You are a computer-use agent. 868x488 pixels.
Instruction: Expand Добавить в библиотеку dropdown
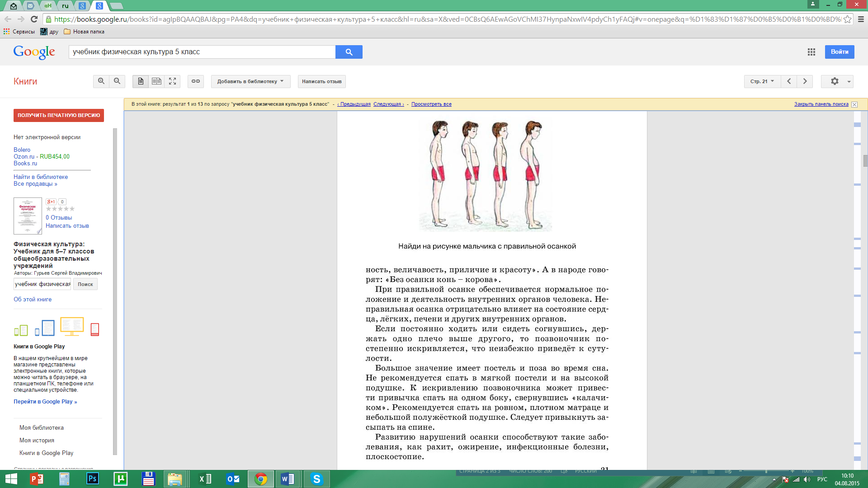click(x=250, y=81)
